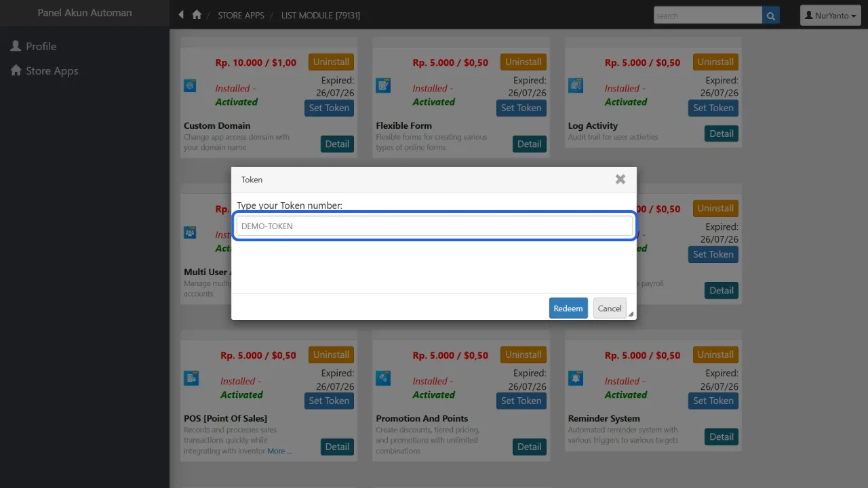Click the back arrow icon in breadcrumb bar
This screenshot has height=488, width=868.
[x=181, y=15]
